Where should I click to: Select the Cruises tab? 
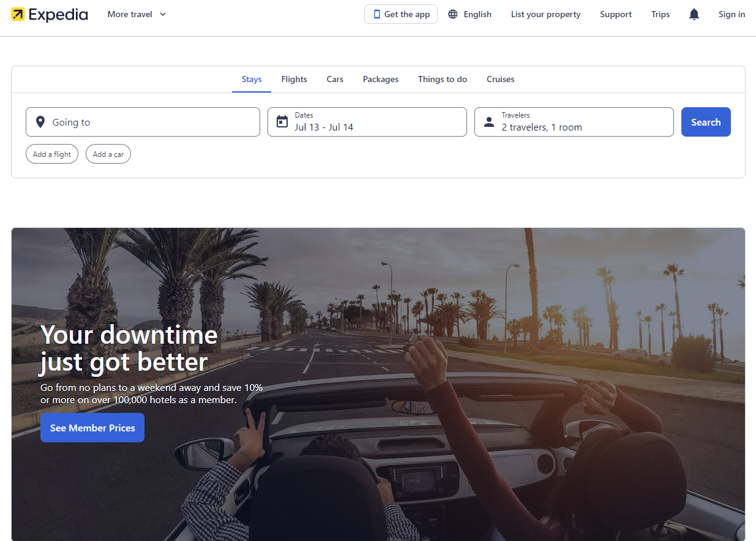500,79
